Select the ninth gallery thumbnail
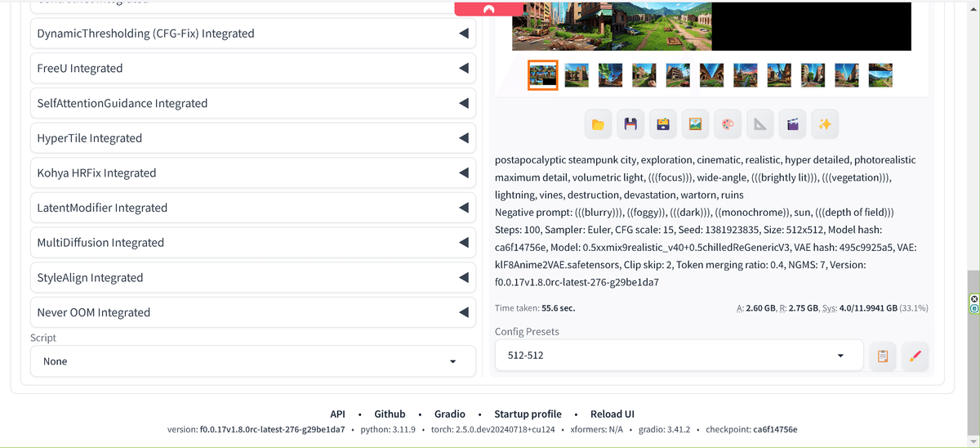980x448 pixels. [x=813, y=75]
